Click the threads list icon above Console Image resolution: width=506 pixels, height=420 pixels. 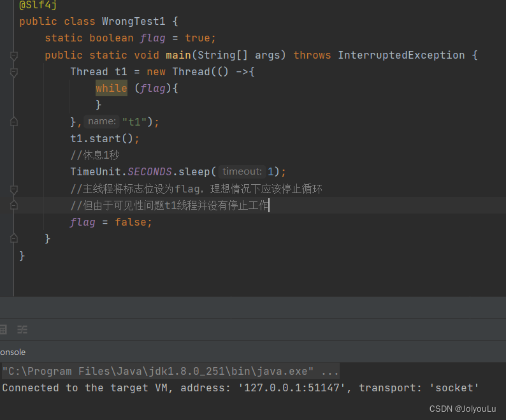click(22, 329)
